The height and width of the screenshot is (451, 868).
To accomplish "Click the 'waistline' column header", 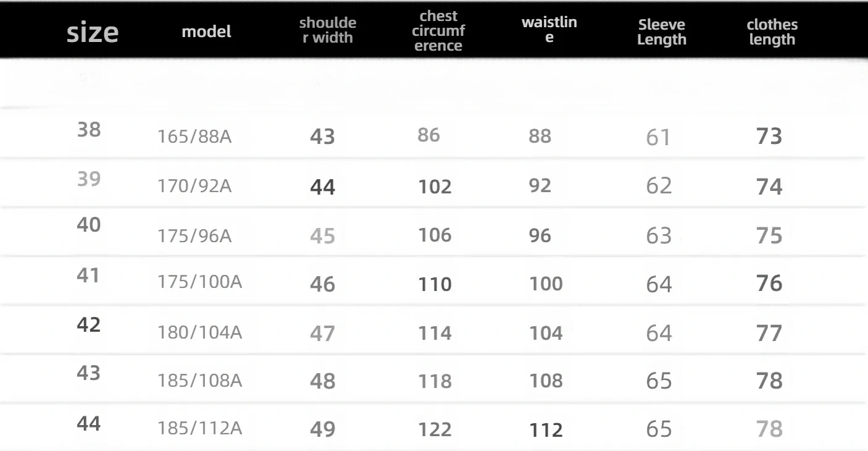I will [549, 30].
